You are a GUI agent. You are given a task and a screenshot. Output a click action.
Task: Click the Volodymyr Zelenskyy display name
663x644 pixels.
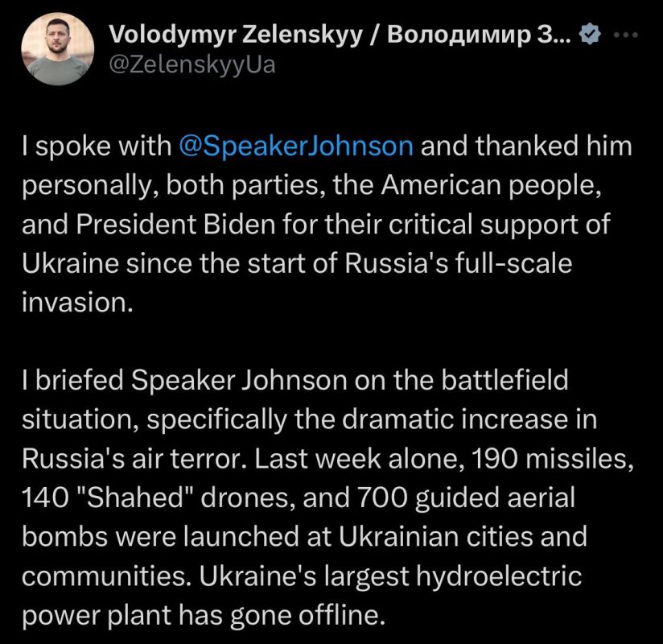click(236, 35)
